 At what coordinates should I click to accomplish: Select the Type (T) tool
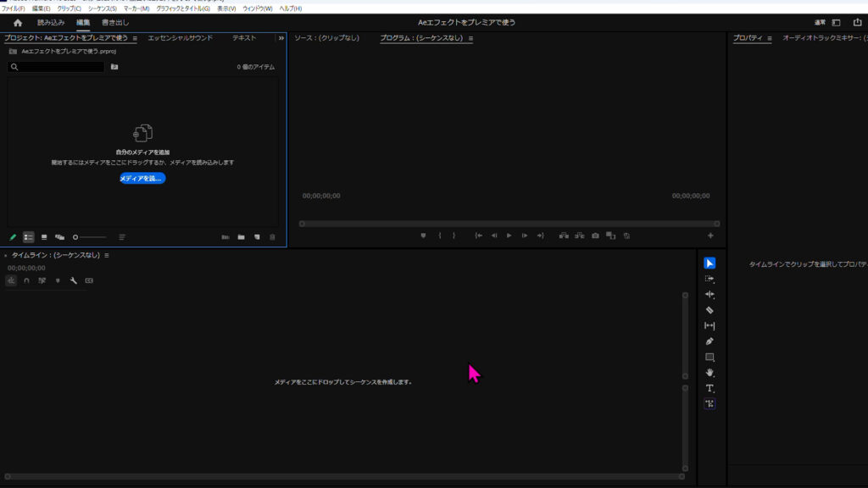coord(709,388)
